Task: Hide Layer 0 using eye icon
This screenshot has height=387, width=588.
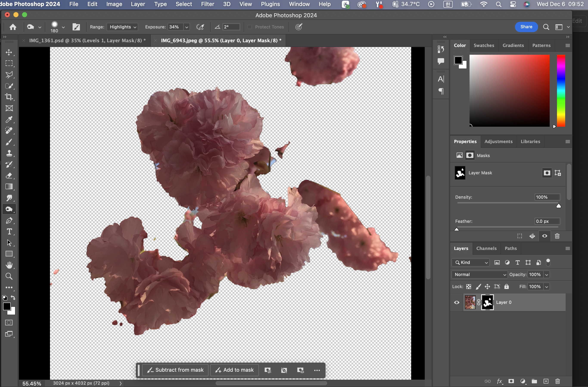Action: pos(457,302)
